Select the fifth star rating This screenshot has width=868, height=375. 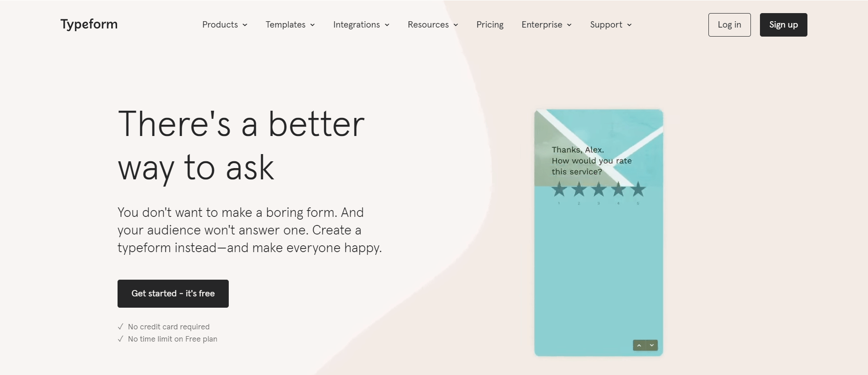coord(637,190)
